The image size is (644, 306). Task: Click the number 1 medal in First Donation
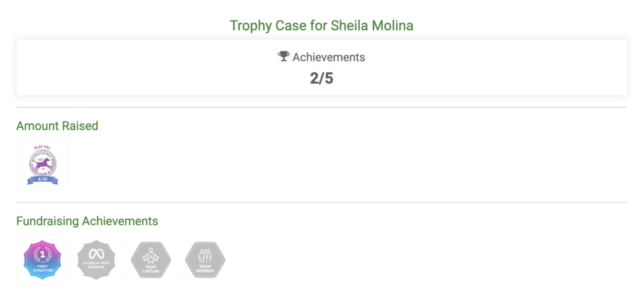(42, 255)
